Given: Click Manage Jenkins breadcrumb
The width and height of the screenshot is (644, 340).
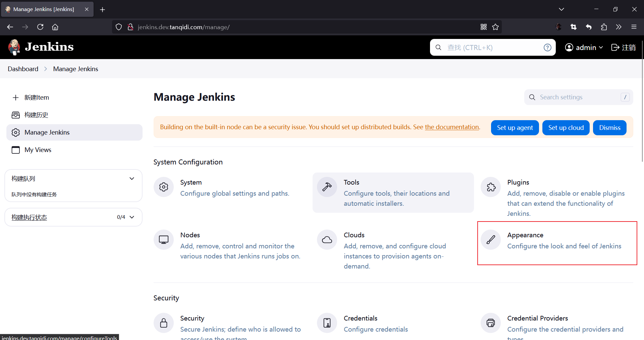Looking at the screenshot, I should click(x=75, y=69).
